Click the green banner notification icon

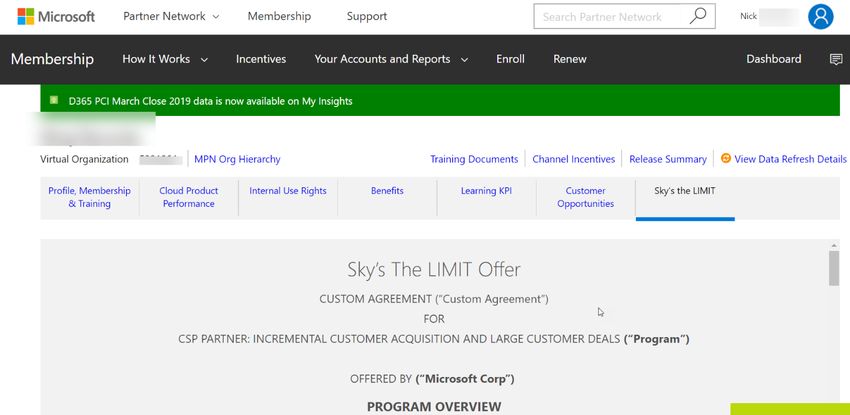54,100
